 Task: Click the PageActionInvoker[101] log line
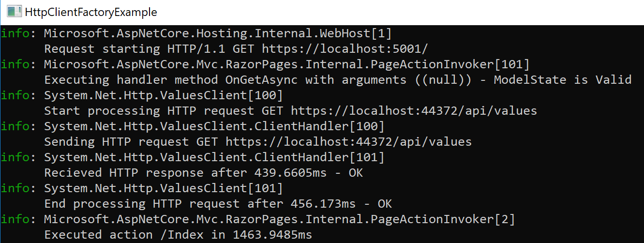click(287, 64)
